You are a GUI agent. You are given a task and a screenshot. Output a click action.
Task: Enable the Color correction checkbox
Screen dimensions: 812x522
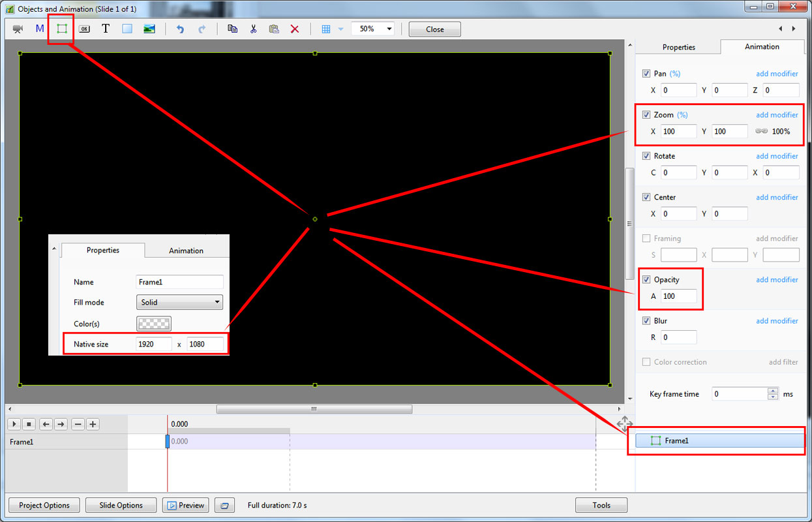tap(646, 361)
